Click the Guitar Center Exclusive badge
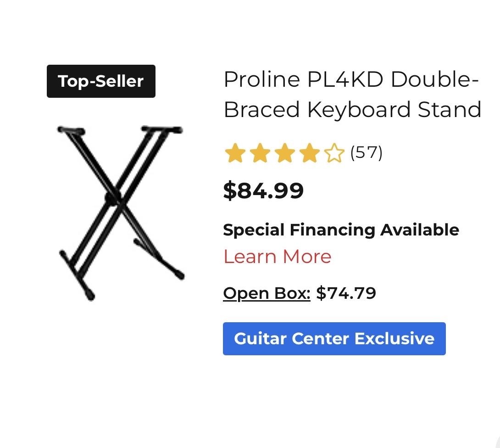500x448 pixels. (x=334, y=339)
